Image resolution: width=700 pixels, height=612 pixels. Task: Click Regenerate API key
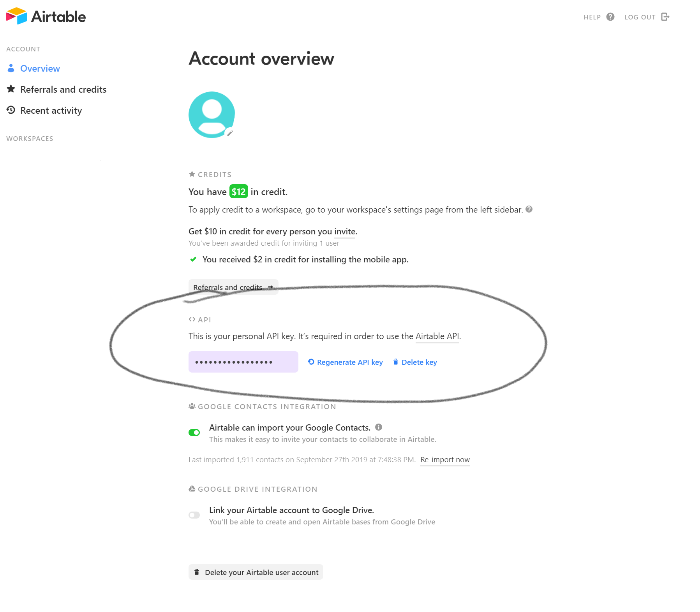(350, 362)
